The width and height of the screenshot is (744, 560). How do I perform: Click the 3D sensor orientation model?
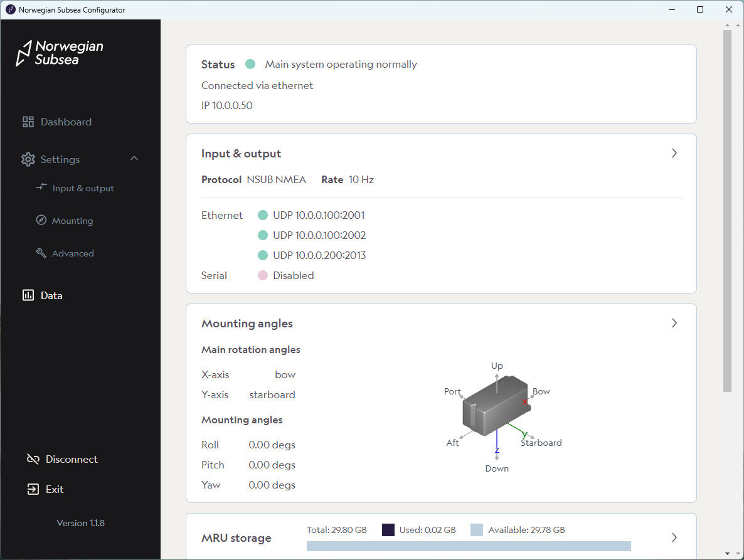coord(497,405)
